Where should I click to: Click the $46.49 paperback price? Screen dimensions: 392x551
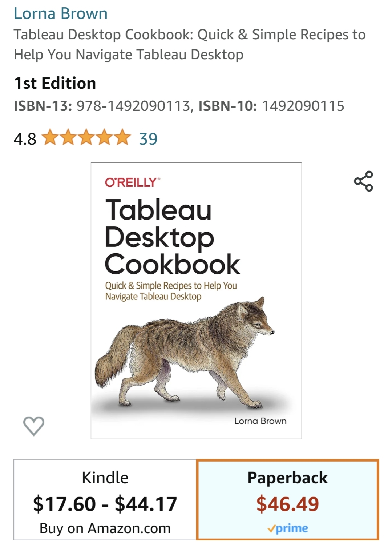287,504
